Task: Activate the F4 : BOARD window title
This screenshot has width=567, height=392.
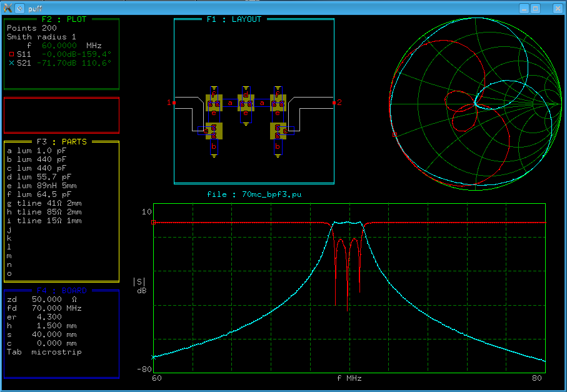Action: pyautogui.click(x=61, y=291)
